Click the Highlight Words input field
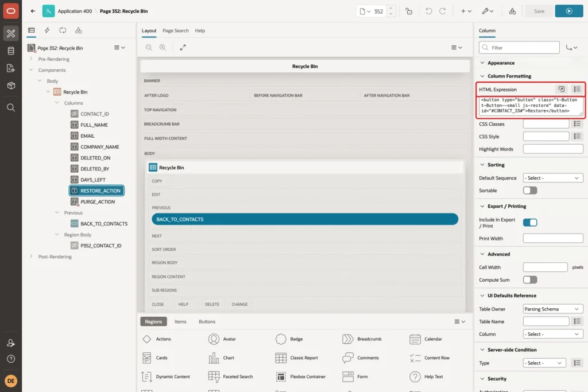588x392 pixels. pyautogui.click(x=553, y=149)
